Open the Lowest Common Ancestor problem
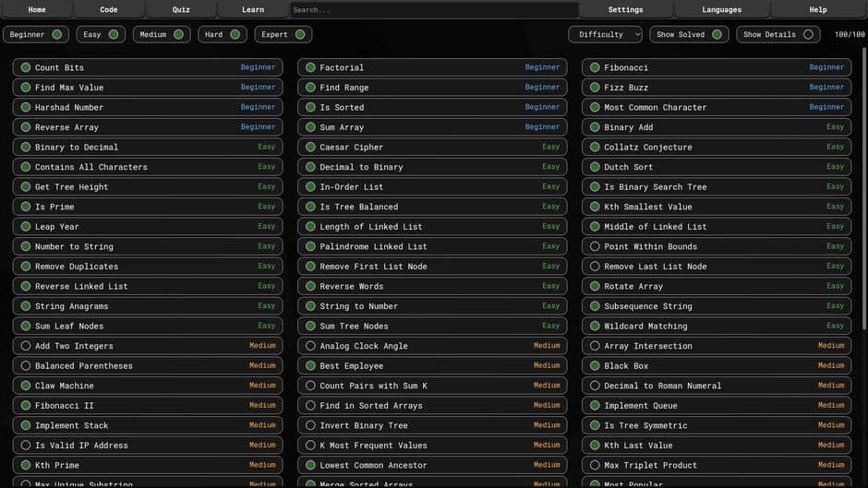 pos(432,465)
